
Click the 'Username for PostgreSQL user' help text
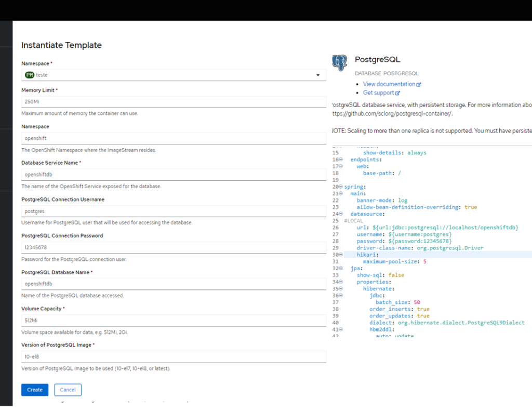(x=107, y=222)
